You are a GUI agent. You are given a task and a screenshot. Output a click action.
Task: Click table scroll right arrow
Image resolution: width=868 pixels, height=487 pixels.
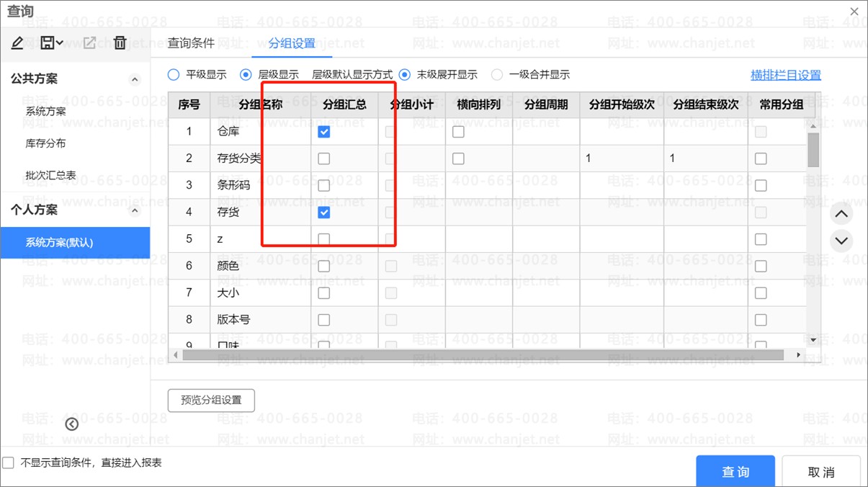click(x=798, y=355)
